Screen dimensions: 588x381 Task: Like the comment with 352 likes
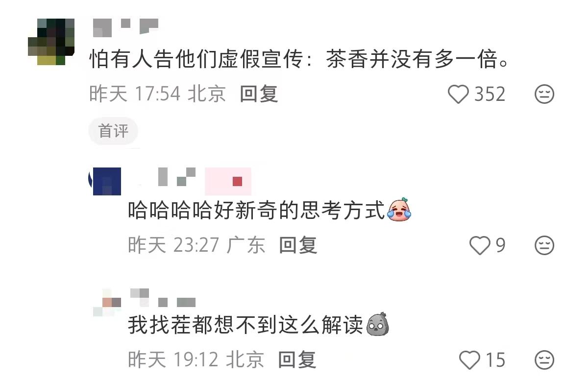point(459,94)
